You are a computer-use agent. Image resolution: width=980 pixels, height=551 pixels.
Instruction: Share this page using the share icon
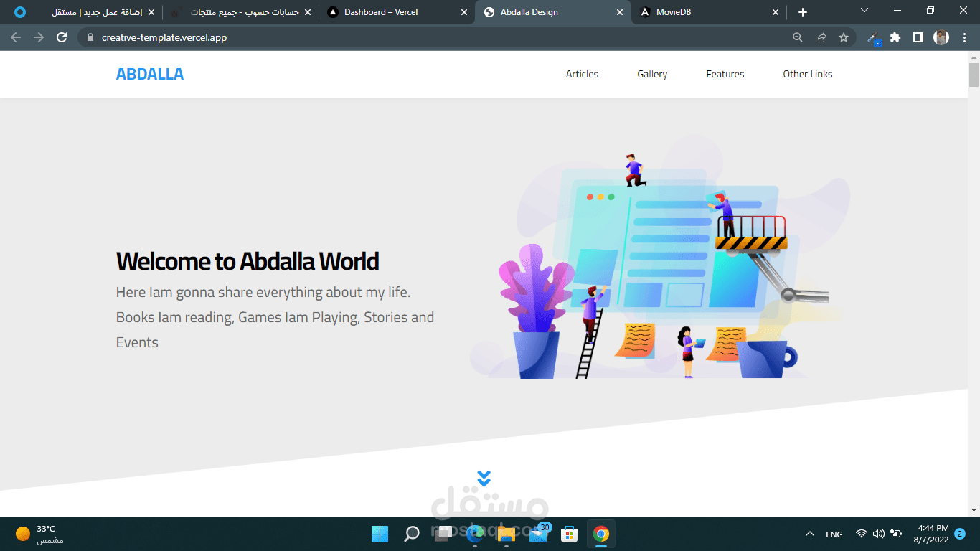click(x=821, y=37)
